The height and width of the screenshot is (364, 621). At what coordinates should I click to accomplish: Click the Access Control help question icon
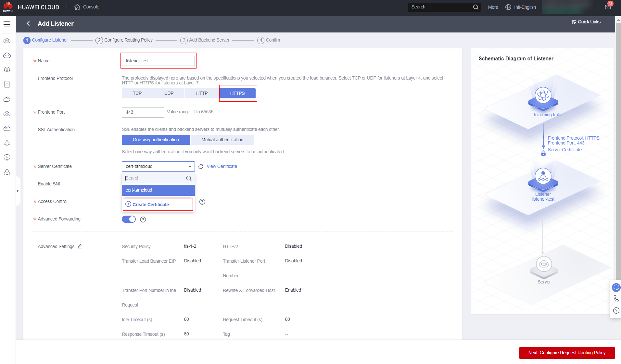tap(202, 202)
